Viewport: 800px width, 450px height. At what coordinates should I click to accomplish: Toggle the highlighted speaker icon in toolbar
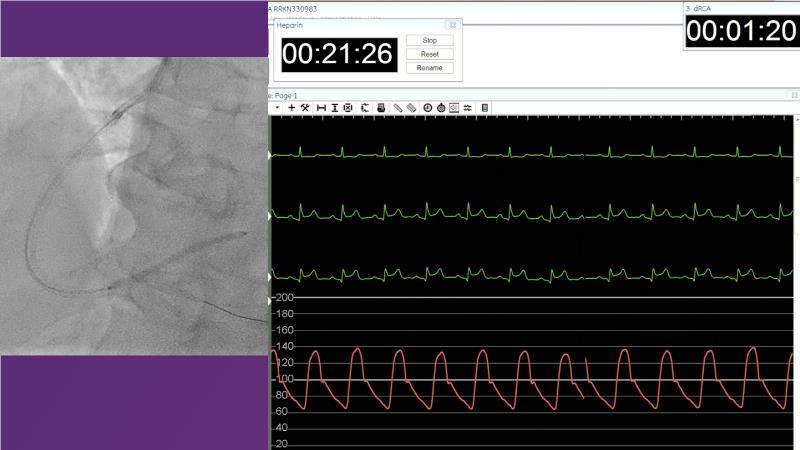point(453,107)
